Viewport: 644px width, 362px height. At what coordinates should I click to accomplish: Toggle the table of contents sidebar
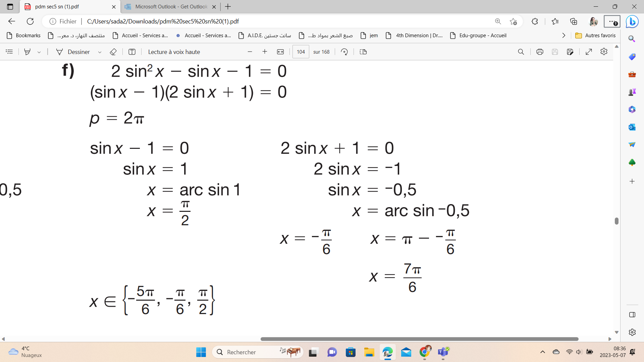pos(9,52)
